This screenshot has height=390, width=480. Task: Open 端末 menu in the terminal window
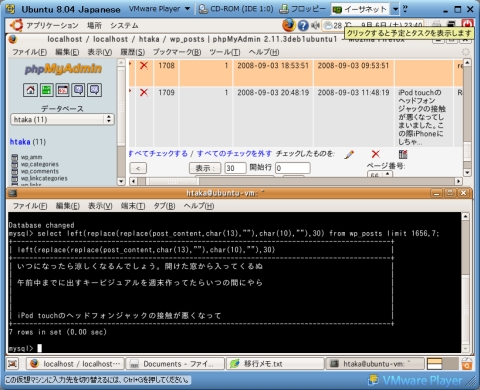(x=133, y=206)
